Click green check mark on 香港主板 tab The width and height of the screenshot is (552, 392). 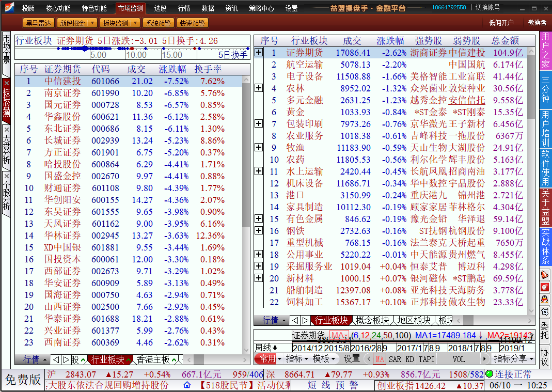[174, 360]
